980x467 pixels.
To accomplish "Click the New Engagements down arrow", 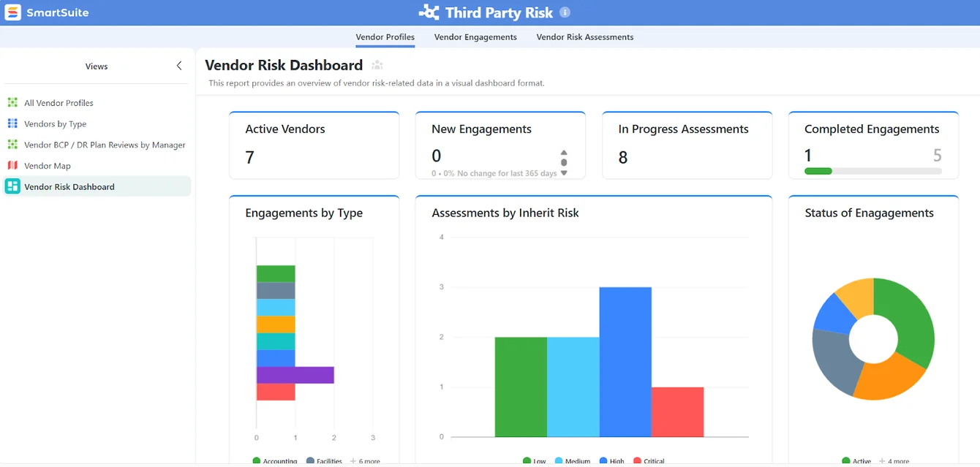I will pos(564,173).
